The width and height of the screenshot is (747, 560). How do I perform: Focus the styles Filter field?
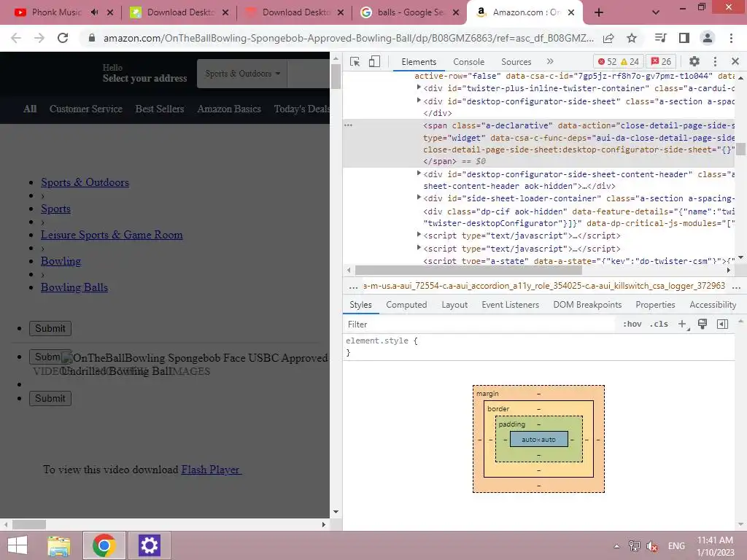tap(479, 324)
